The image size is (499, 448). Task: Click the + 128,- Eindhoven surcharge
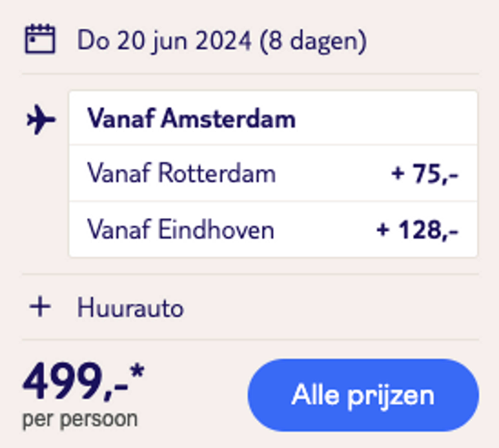pyautogui.click(x=417, y=230)
